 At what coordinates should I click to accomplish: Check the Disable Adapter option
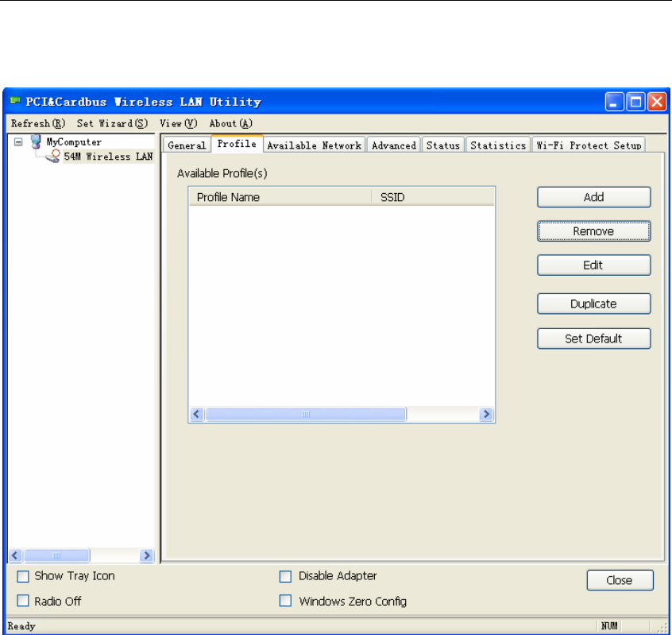(286, 576)
